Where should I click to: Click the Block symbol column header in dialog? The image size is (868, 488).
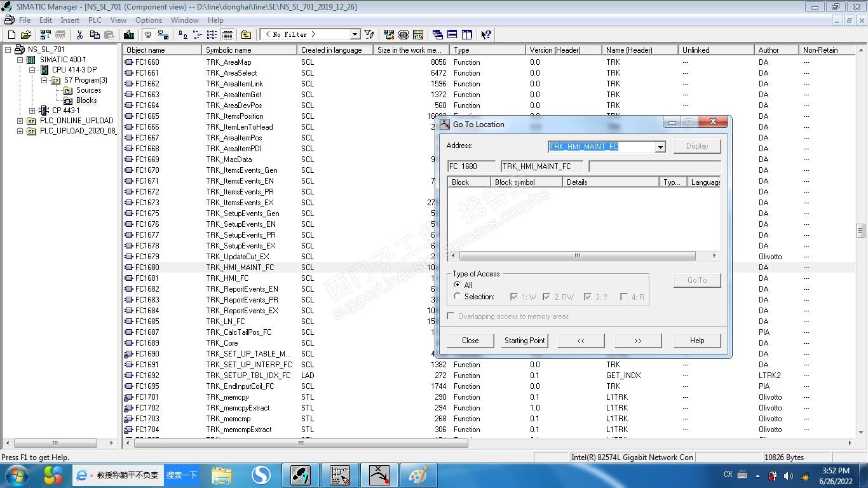pyautogui.click(x=527, y=182)
